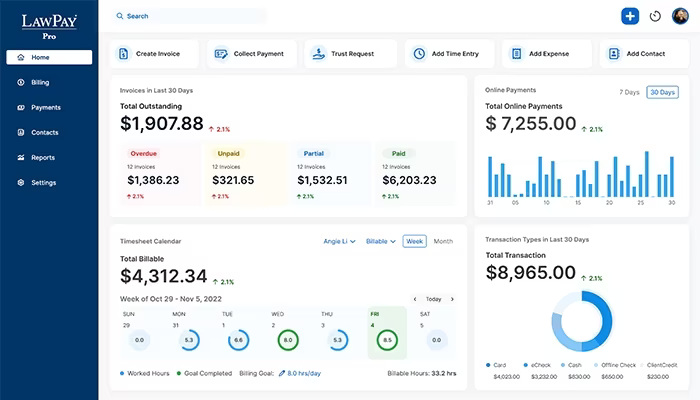Click the Paid status badge
The width and height of the screenshot is (700, 400).
click(399, 153)
